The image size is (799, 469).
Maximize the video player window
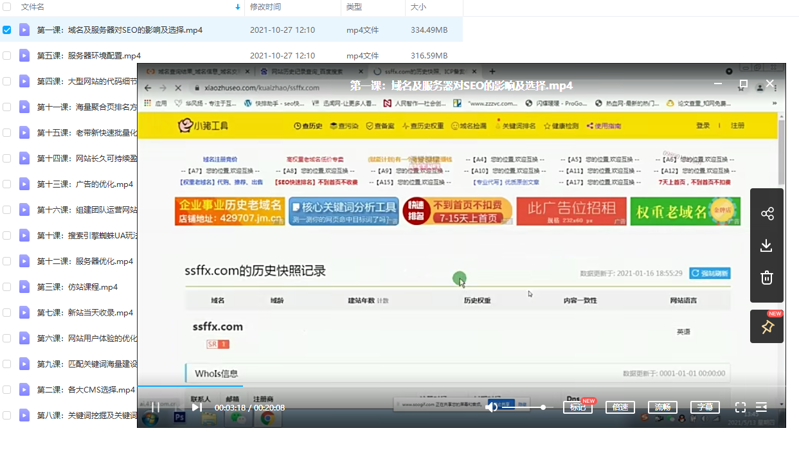coord(743,84)
